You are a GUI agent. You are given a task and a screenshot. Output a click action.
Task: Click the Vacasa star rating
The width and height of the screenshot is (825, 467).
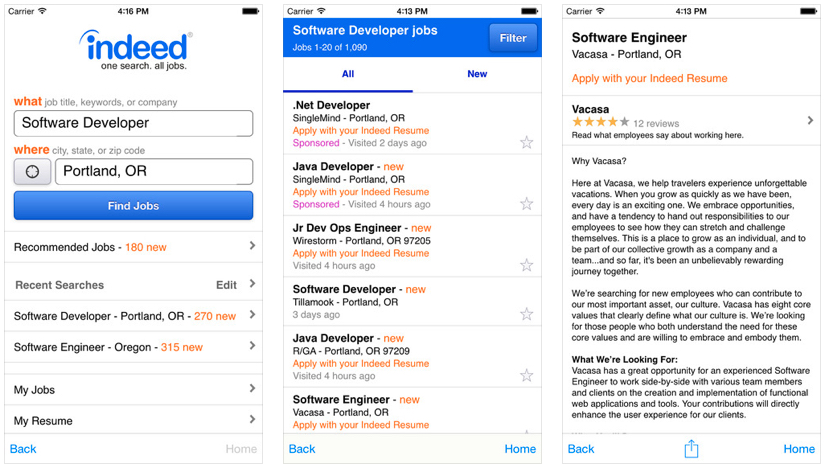[x=600, y=122]
